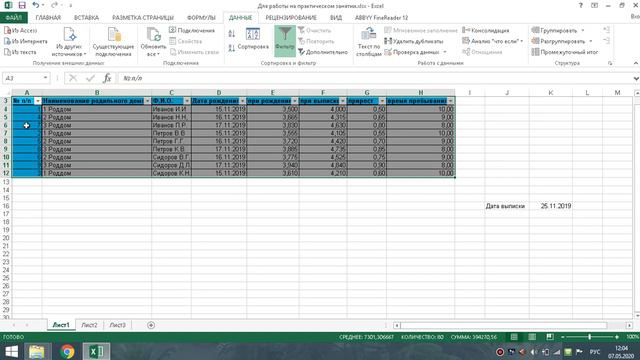Cancel the formula bar entry
This screenshot has width=640, height=360.
tap(73, 78)
